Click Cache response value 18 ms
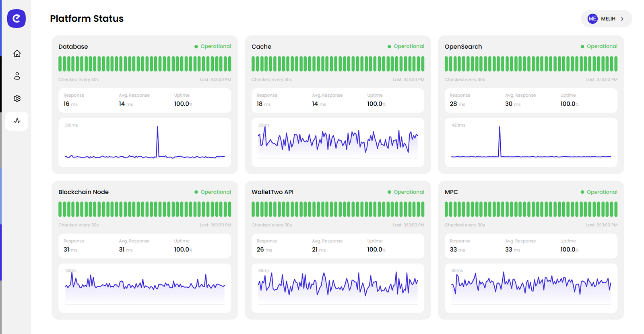Screen dimensions: 644x334 point(264,104)
